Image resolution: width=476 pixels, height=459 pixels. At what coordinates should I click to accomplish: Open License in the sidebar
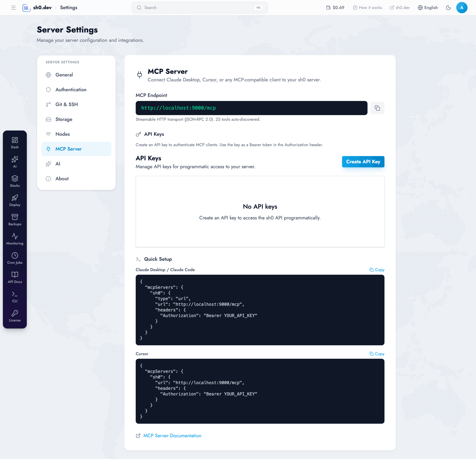[x=15, y=316]
